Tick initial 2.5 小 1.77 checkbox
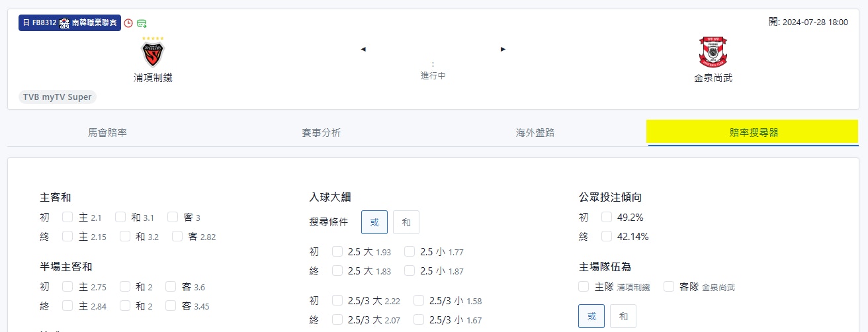This screenshot has height=332, width=868. pos(410,251)
